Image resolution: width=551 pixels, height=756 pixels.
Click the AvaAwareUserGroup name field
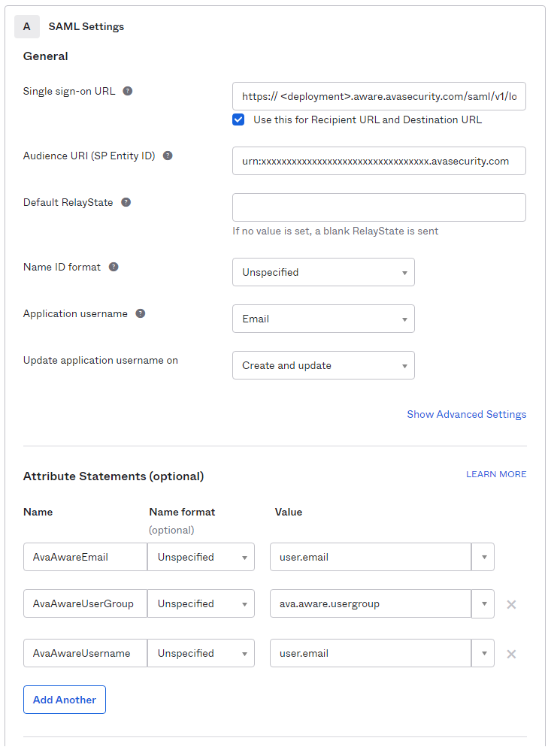click(86, 603)
